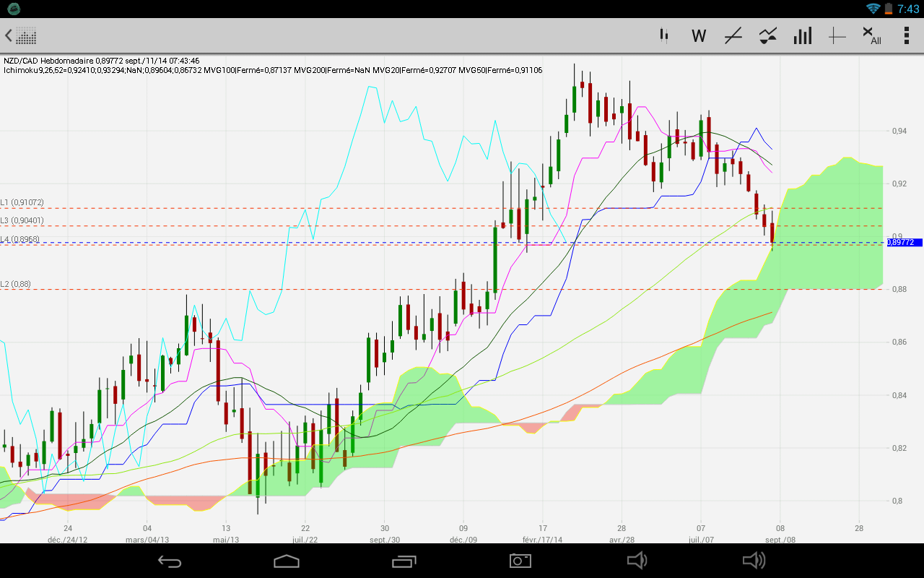Image resolution: width=924 pixels, height=578 pixels.
Task: Change the weekly (W) timeframe
Action: (698, 35)
